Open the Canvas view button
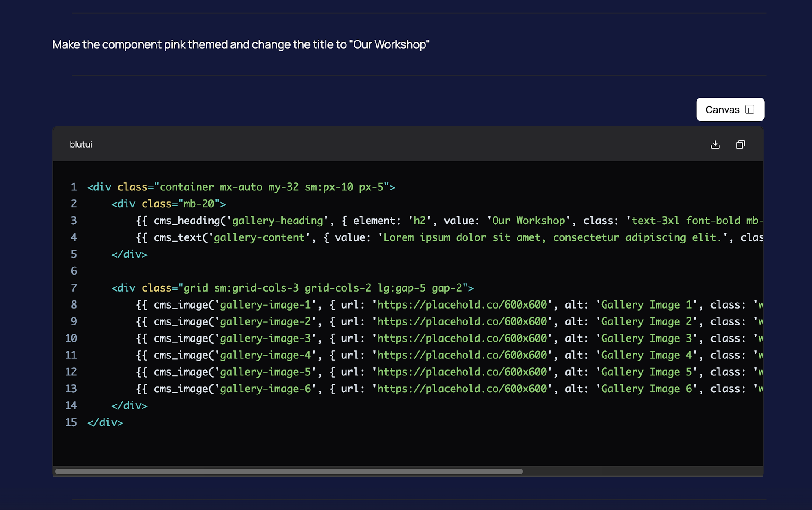This screenshot has height=510, width=812. pyautogui.click(x=730, y=110)
